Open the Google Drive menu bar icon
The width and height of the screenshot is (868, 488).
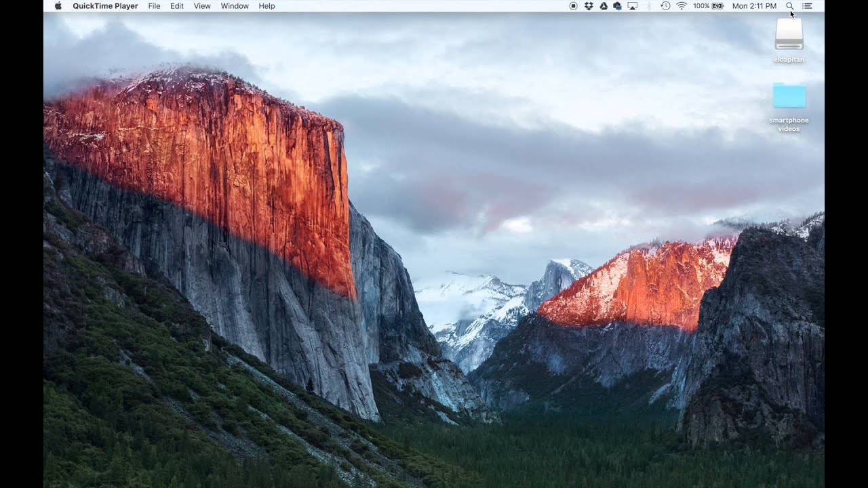604,5
